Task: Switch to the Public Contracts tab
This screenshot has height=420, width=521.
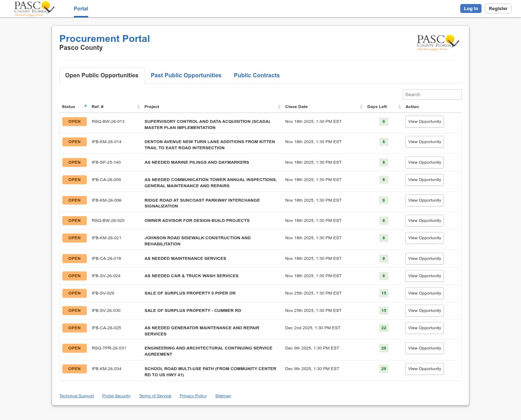Action: pyautogui.click(x=257, y=76)
